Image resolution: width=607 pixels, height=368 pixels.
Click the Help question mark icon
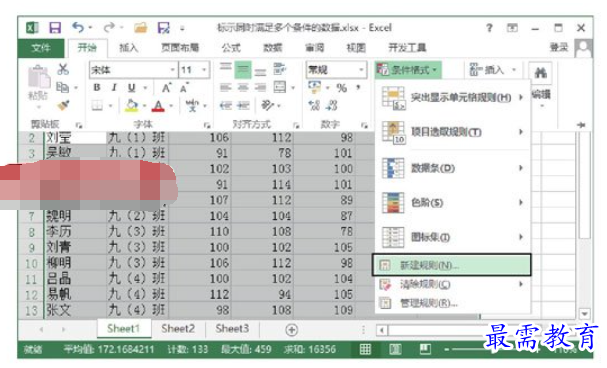tap(489, 28)
